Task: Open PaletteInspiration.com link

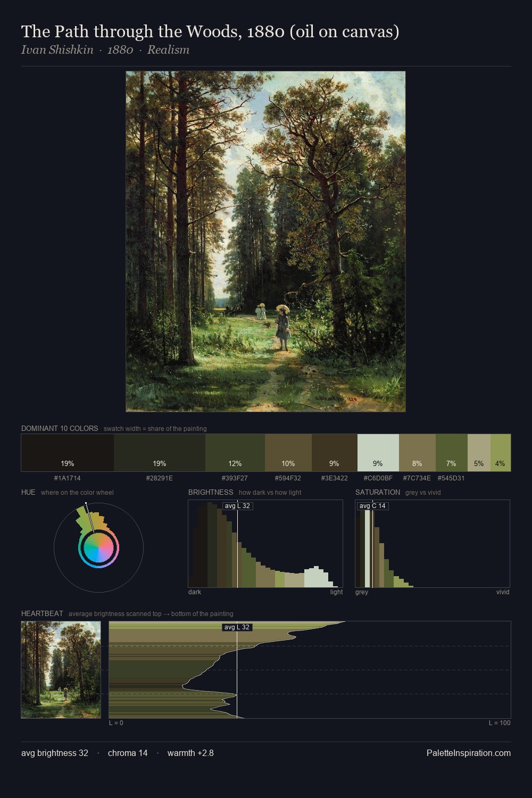Action: [469, 753]
